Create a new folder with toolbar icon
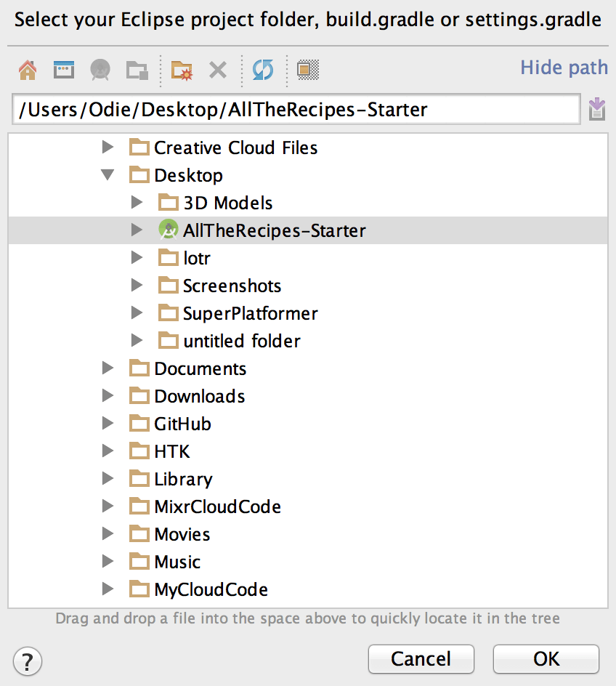This screenshot has width=616, height=686. coord(182,70)
